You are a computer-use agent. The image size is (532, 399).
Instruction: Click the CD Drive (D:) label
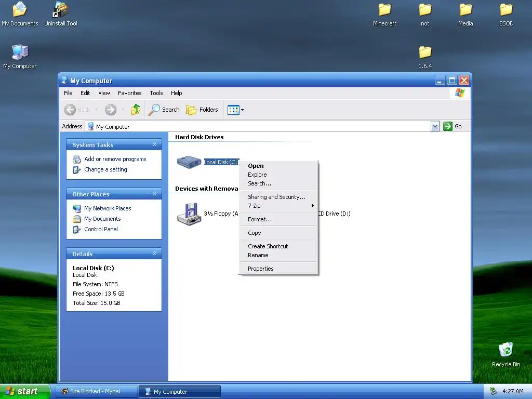tap(335, 214)
